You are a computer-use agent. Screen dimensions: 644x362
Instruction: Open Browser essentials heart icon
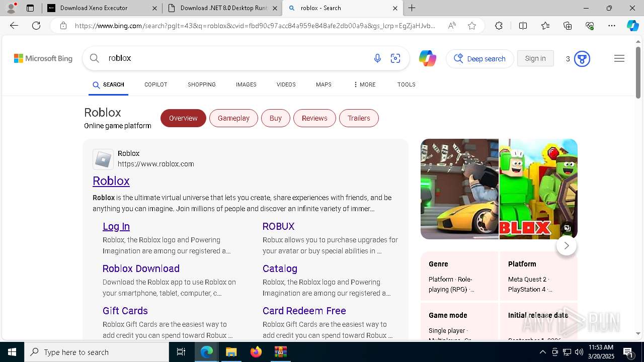pos(590,26)
